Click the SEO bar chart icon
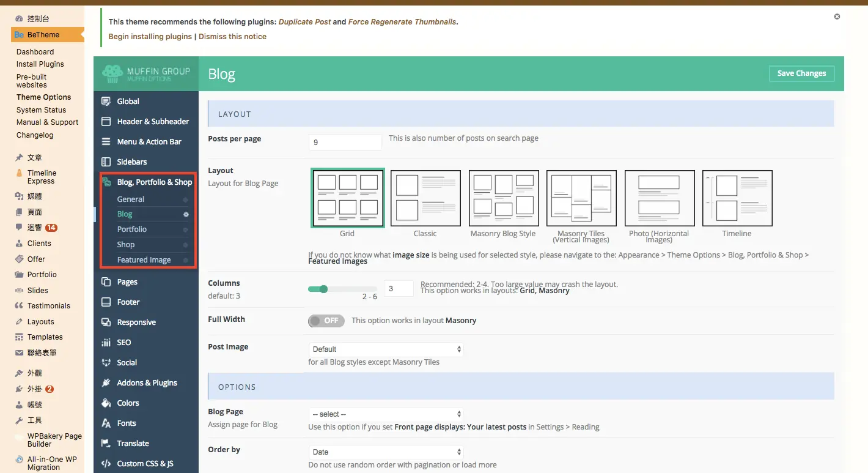This screenshot has height=473, width=868. (106, 343)
